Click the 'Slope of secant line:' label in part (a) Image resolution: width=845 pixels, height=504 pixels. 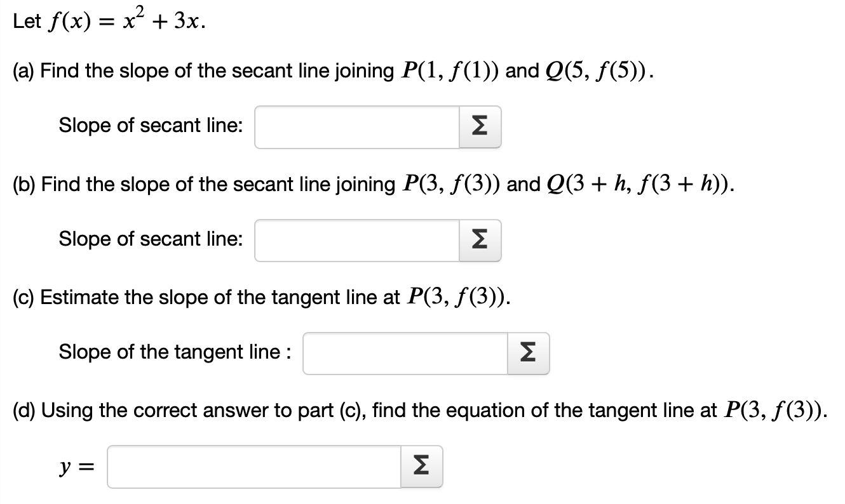click(x=151, y=126)
